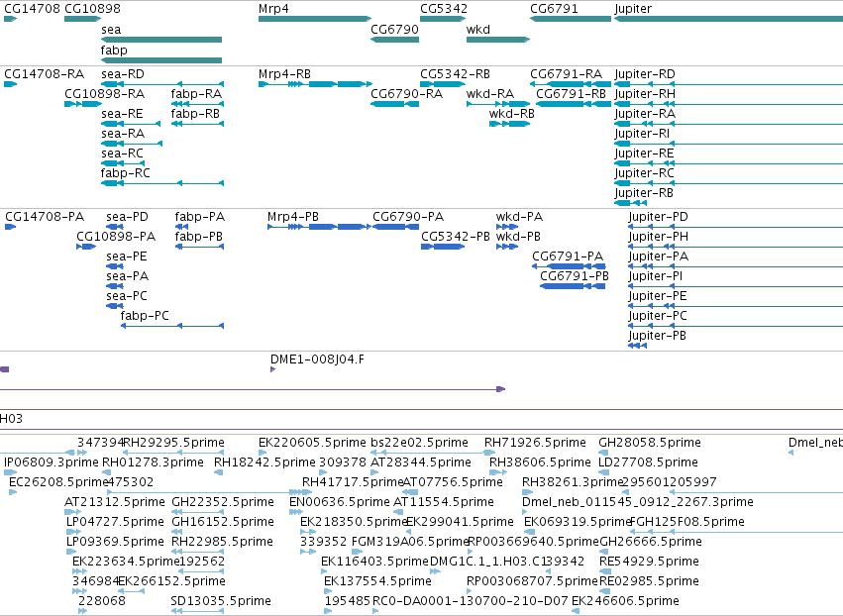Select transcript sea-RE
The image size is (843, 616).
pos(131,124)
